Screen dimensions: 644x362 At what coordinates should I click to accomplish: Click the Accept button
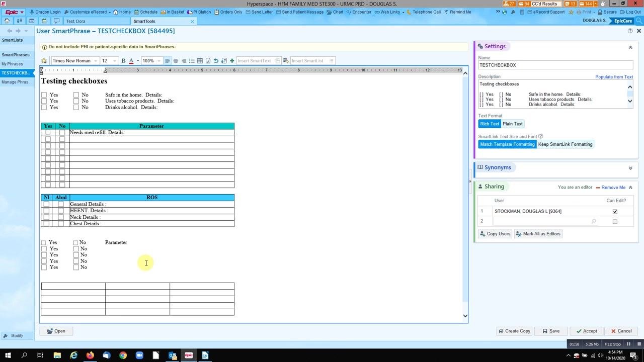coord(587,331)
